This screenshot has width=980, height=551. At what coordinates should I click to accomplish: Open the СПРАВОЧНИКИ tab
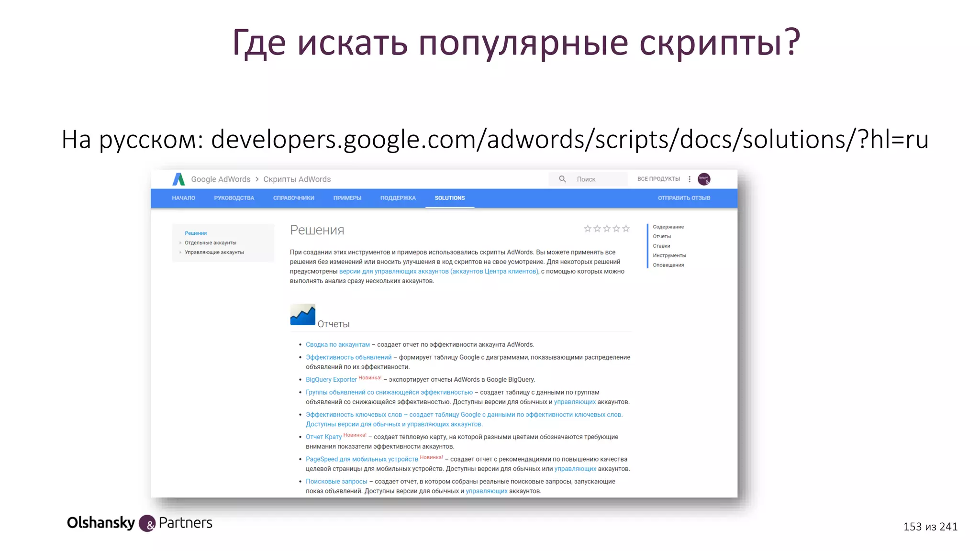(294, 198)
